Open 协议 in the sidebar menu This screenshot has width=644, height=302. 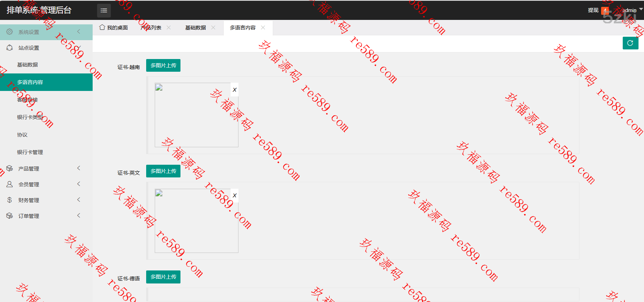tap(22, 135)
